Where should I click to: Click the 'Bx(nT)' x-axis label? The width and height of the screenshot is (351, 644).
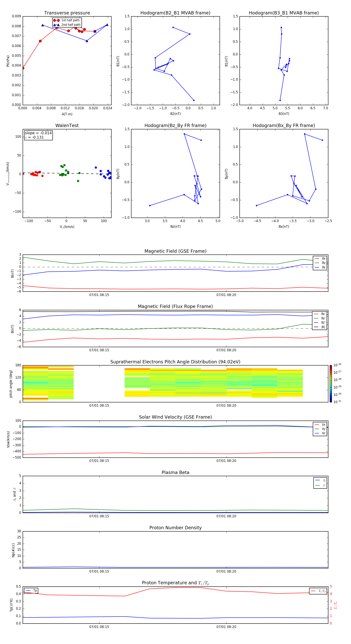tap(284, 227)
